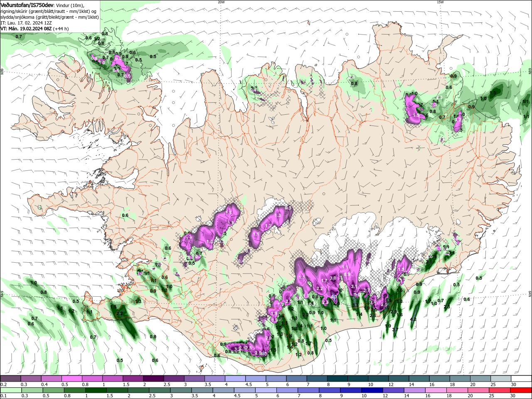Pick the white snow swatch starting at 30

point(521,379)
